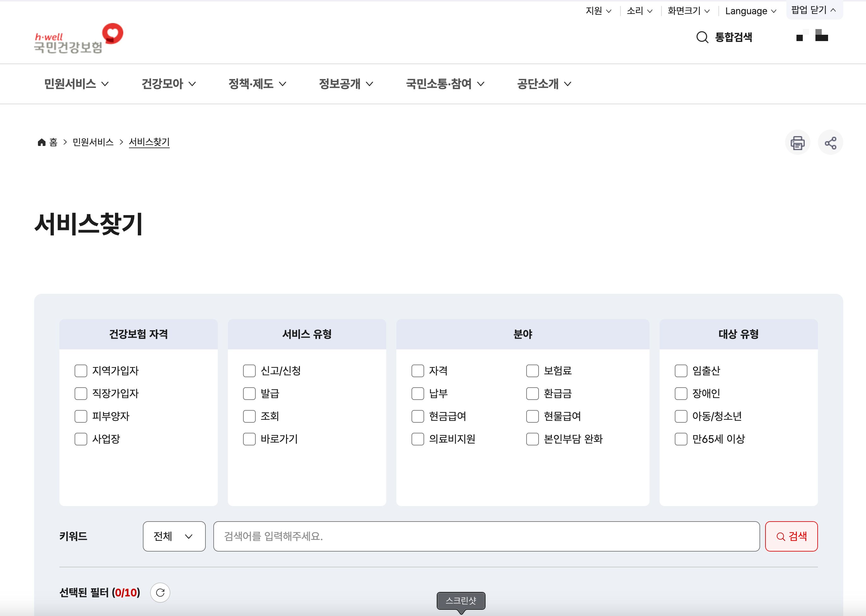Check the 지역가입자 checkbox
Image resolution: width=866 pixels, height=616 pixels.
tap(81, 371)
